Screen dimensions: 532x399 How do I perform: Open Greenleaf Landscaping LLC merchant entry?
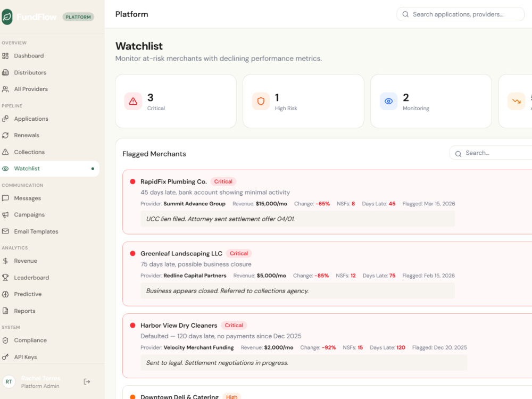(327, 274)
